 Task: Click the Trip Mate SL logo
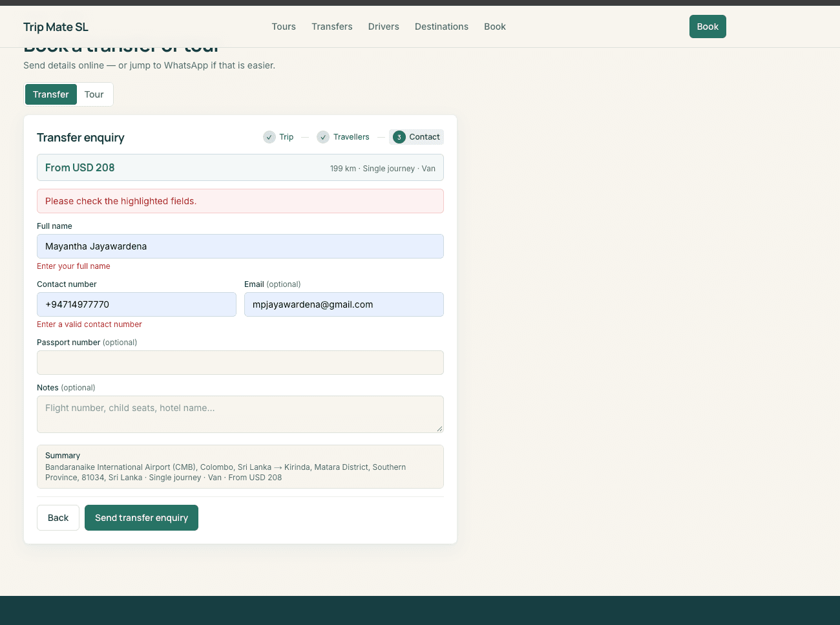[56, 26]
